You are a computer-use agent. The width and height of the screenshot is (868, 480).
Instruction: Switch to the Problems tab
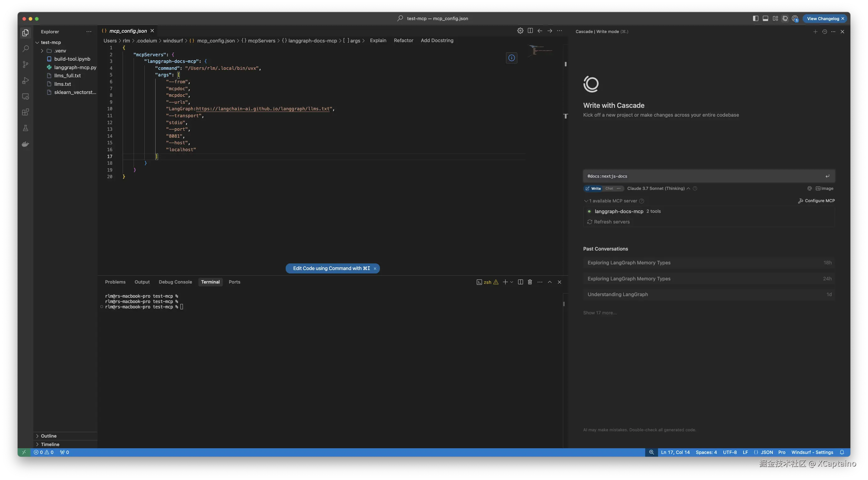[115, 282]
